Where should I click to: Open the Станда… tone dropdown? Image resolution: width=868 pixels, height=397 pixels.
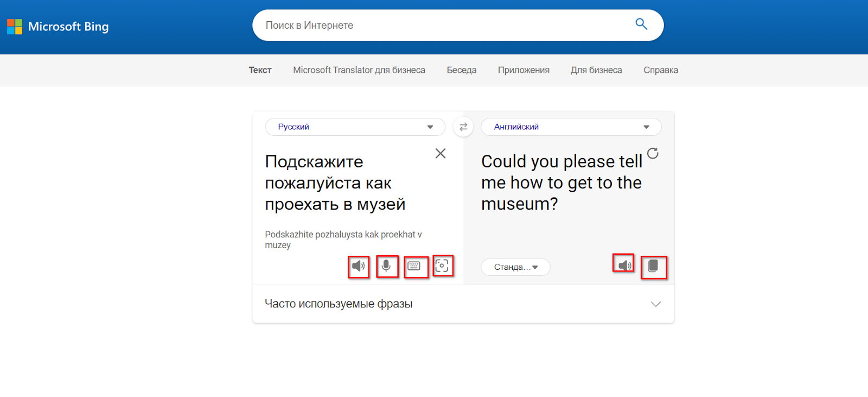click(x=515, y=267)
